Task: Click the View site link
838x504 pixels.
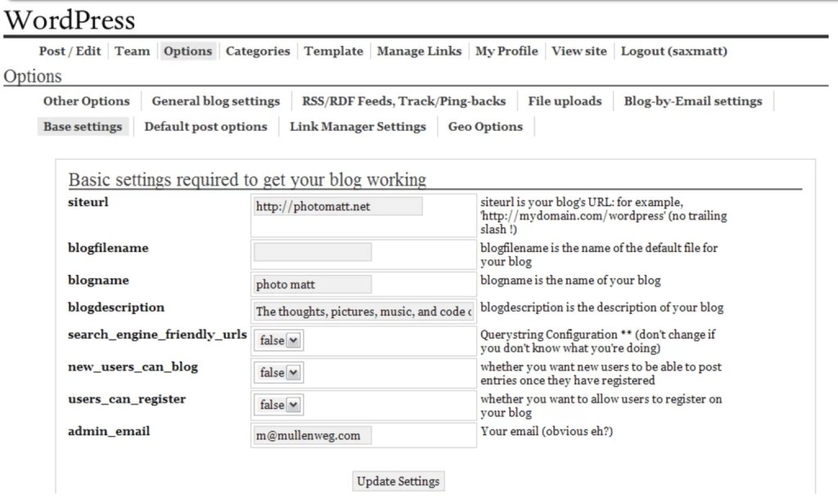Action: click(579, 51)
